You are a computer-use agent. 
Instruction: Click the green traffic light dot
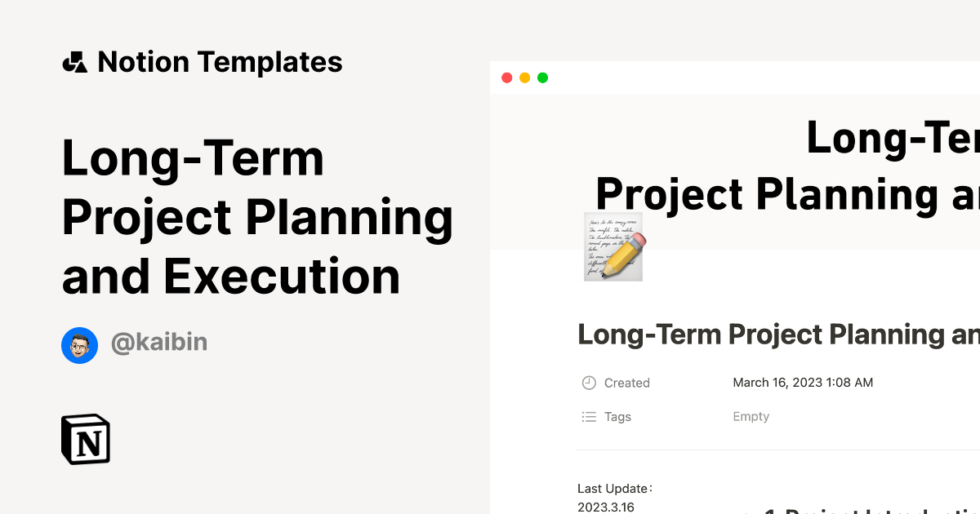click(542, 78)
